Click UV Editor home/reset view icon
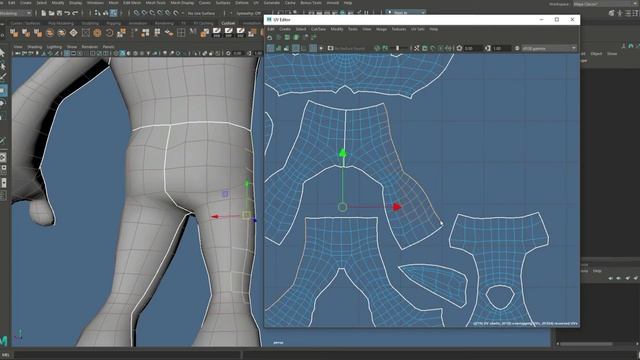 click(270, 37)
